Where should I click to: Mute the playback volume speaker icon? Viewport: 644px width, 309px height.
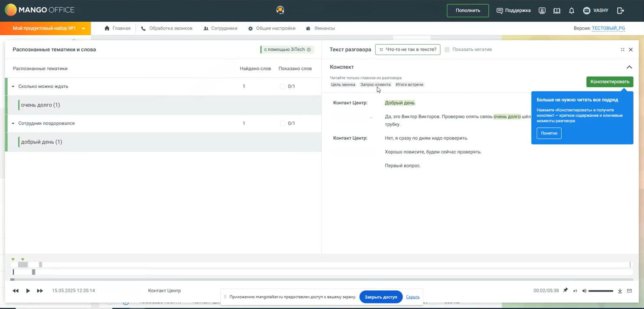(584, 291)
